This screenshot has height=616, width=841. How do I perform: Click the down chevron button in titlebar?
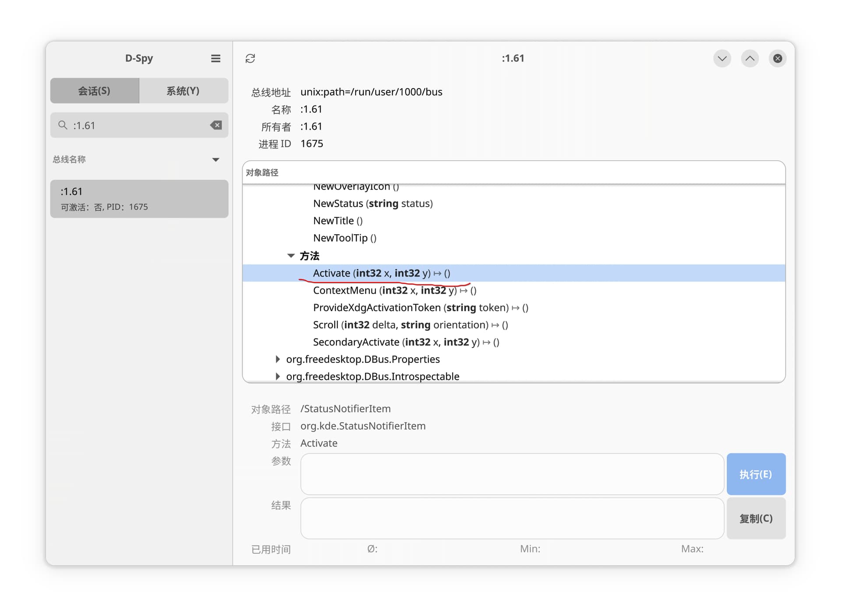pos(722,58)
